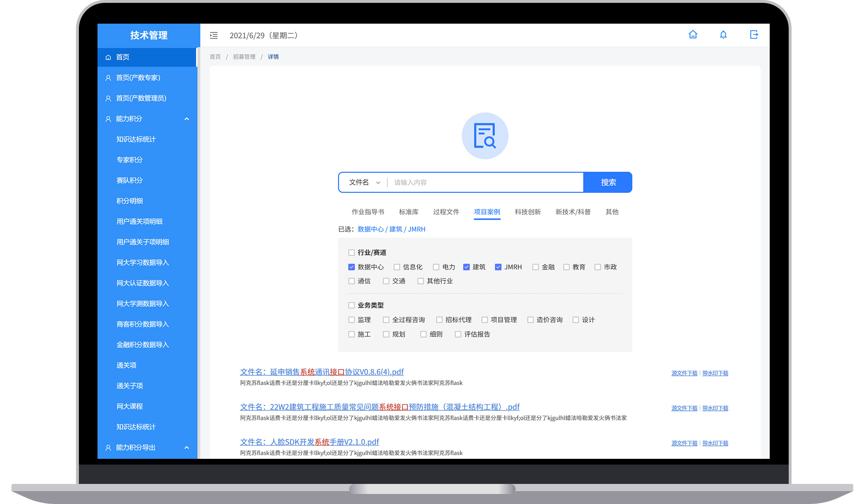
Task: Click 源文件下载 for 22W2建筑工程 file
Action: click(684, 408)
